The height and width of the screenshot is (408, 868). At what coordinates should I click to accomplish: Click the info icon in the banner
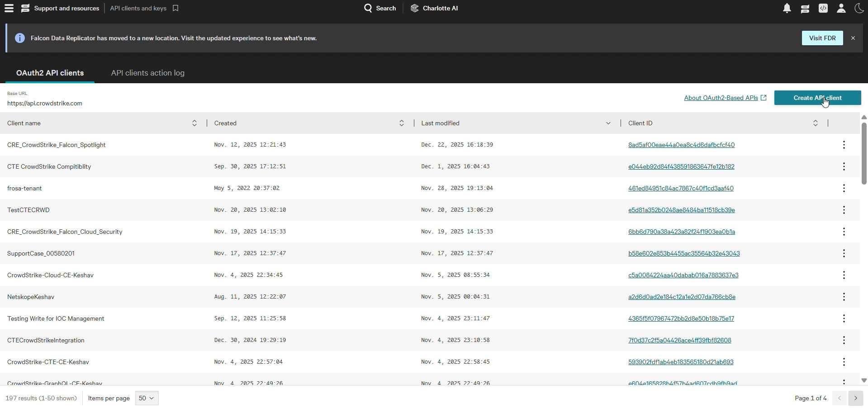(x=20, y=38)
